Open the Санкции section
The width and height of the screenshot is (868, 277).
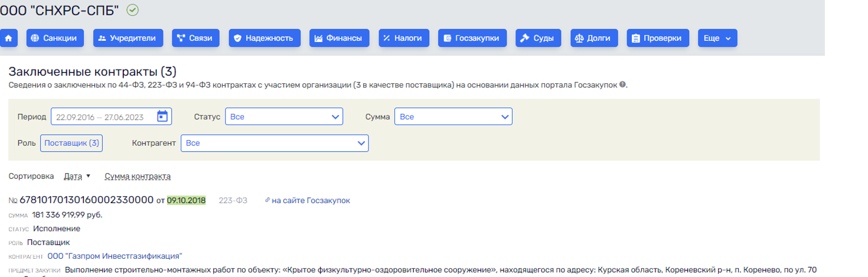[55, 38]
